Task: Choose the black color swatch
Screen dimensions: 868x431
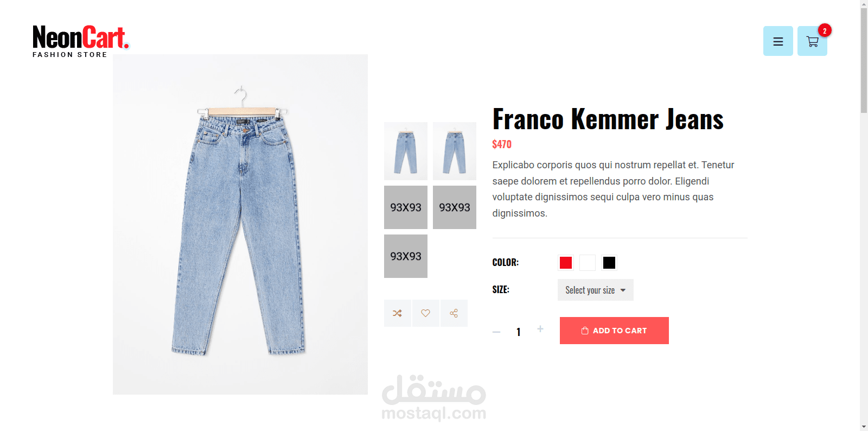Action: [609, 263]
